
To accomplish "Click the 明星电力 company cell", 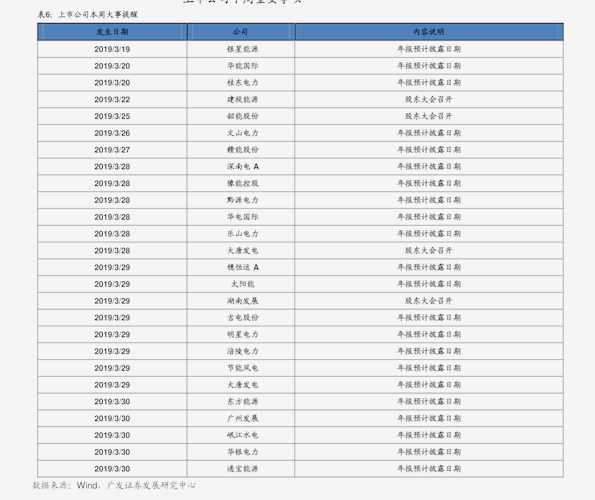I will click(242, 335).
